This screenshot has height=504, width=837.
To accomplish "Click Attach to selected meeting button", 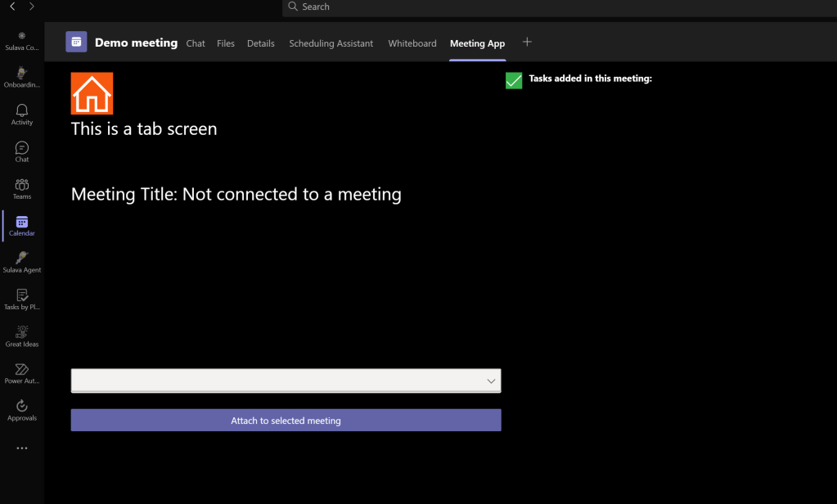I will 286,421.
